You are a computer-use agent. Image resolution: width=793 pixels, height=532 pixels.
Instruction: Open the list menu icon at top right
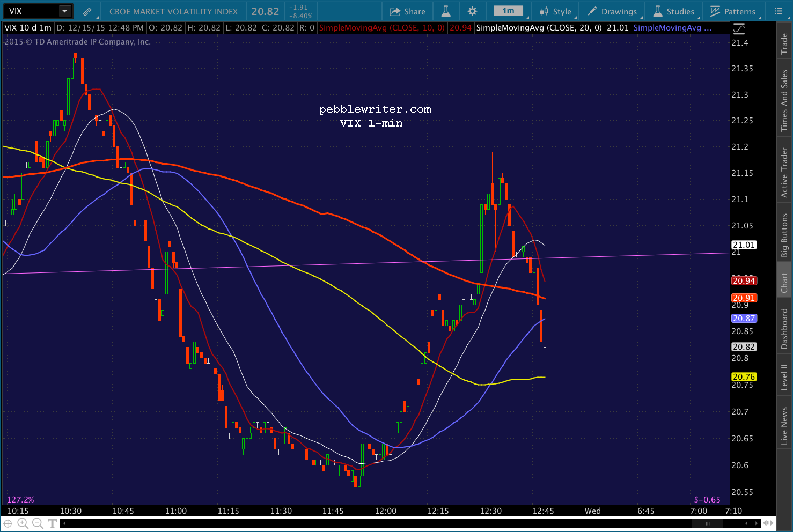779,11
